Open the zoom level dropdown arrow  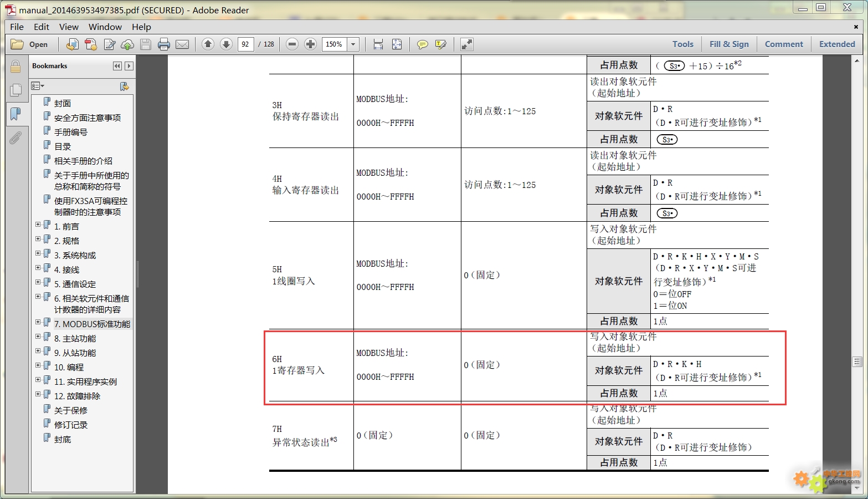353,44
